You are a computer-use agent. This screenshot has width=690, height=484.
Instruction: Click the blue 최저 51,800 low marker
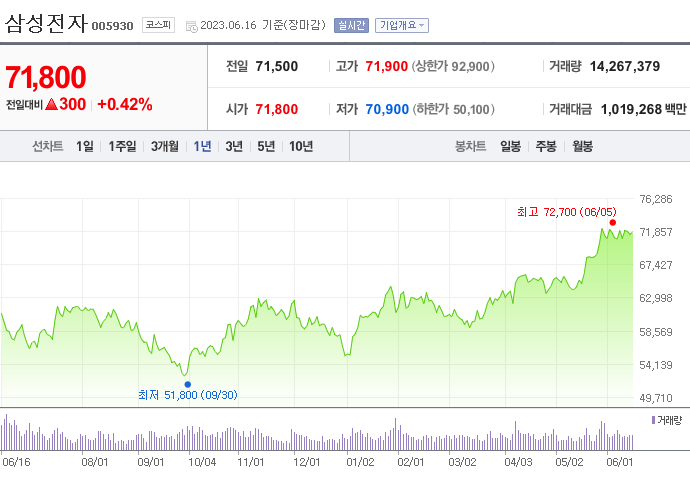188,384
